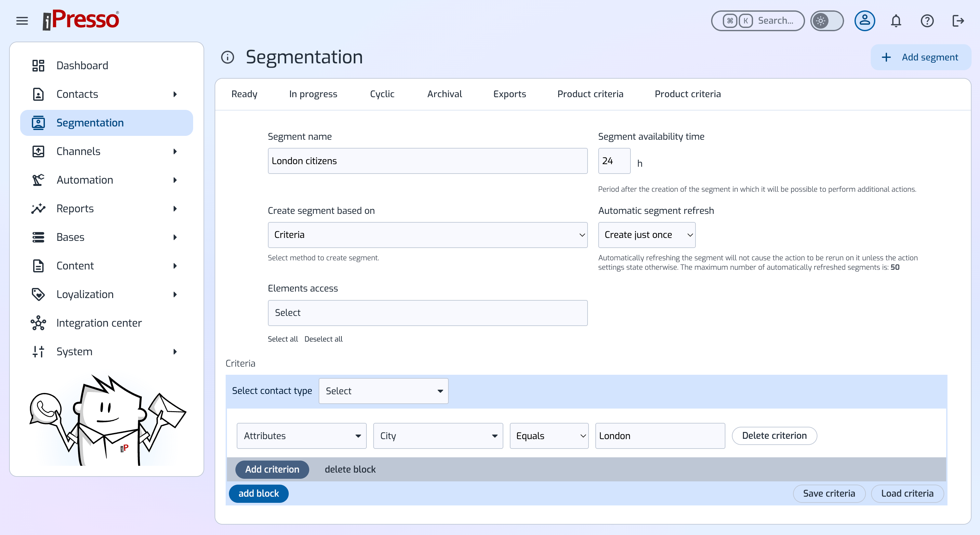Click the Add criterion button
The image size is (980, 535).
click(272, 469)
